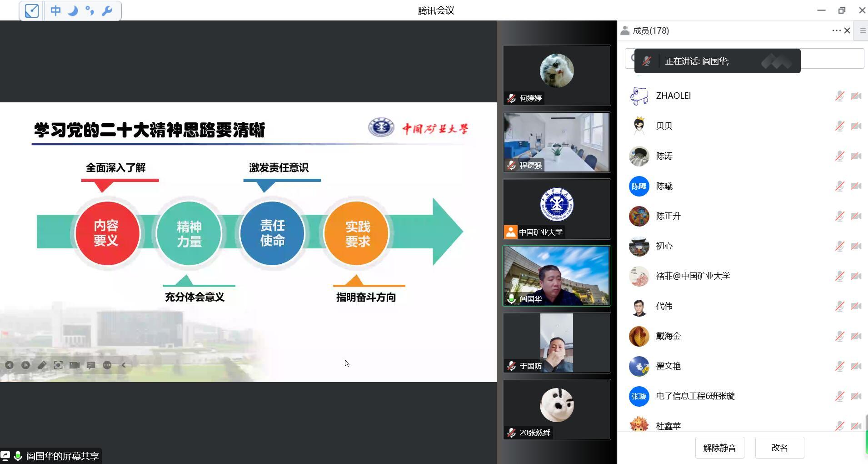This screenshot has height=464, width=868.
Task: Close the members panel
Action: (x=847, y=30)
